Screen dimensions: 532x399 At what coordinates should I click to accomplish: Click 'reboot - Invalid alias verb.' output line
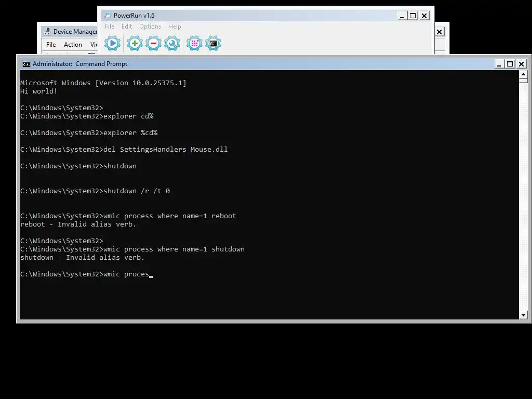(x=78, y=224)
